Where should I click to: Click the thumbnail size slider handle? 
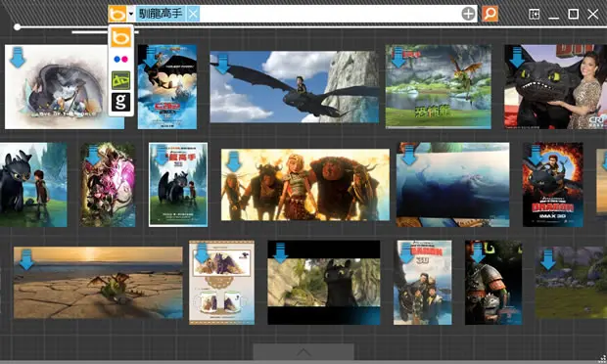(17, 26)
